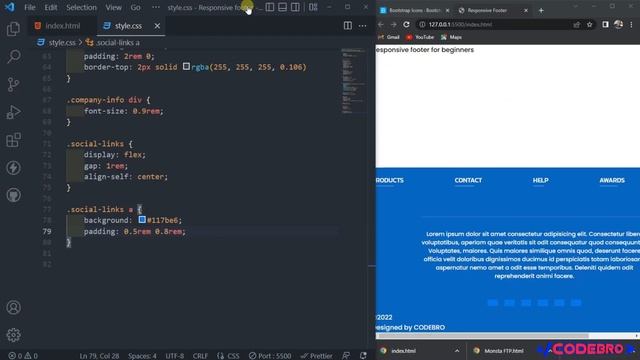Open a new browser tab

[x=541, y=10]
